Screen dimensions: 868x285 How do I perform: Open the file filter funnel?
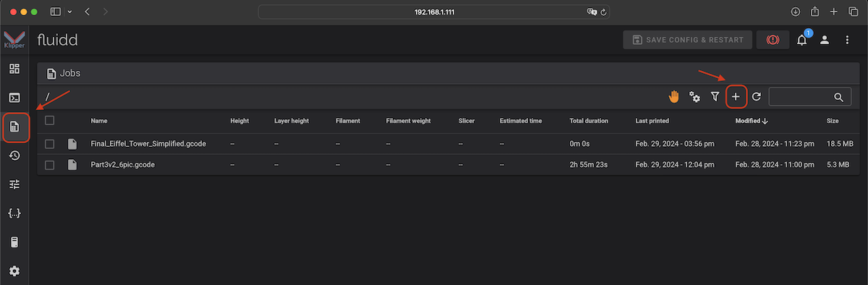coord(715,96)
